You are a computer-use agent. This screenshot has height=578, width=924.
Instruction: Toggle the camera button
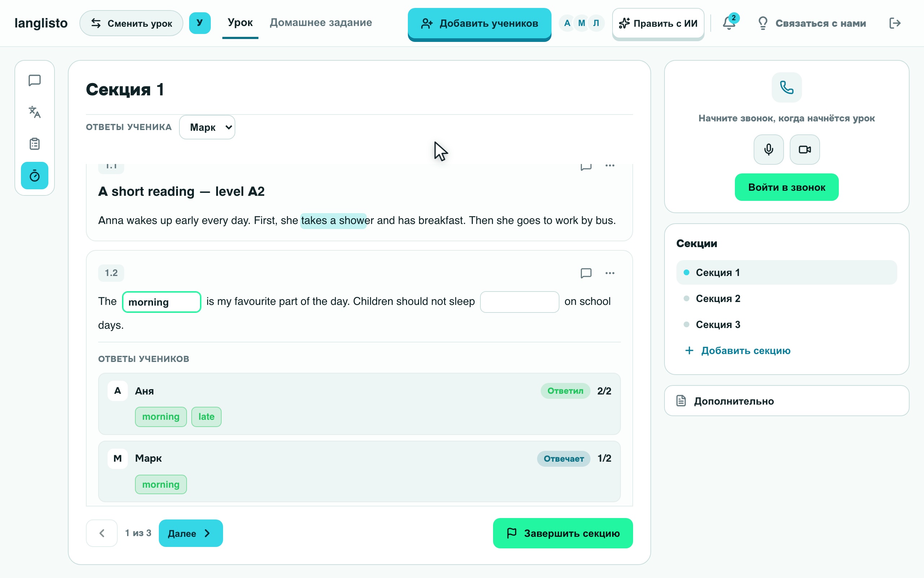805,150
